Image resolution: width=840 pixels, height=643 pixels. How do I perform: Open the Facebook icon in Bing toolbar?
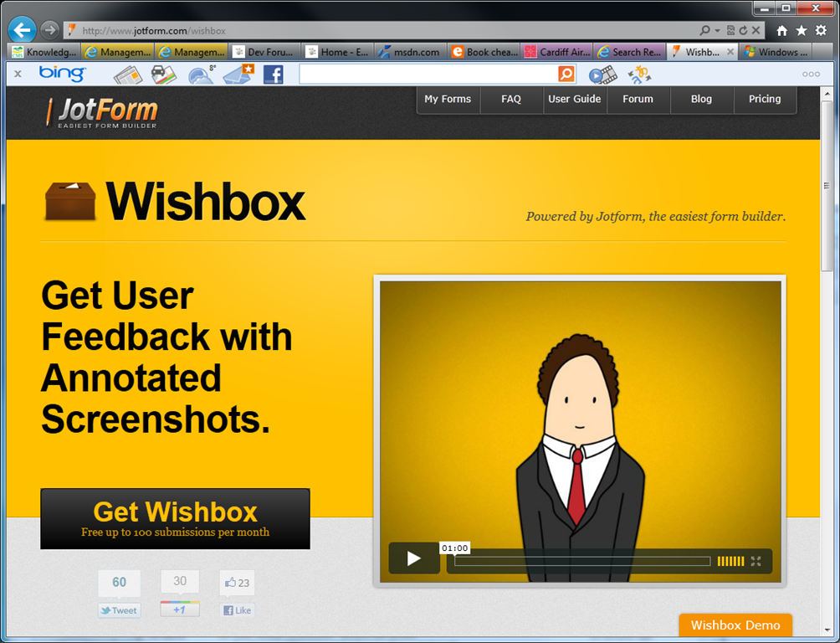click(x=274, y=75)
